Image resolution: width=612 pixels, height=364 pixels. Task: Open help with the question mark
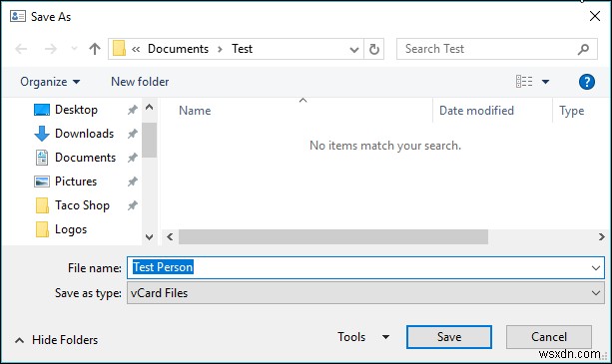coord(587,82)
